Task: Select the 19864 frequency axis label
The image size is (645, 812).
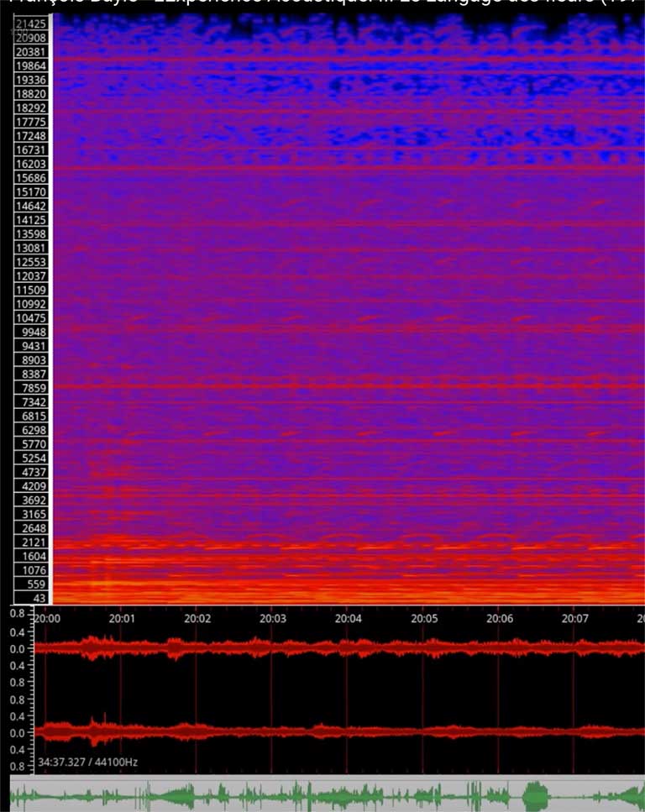Action: (31, 65)
